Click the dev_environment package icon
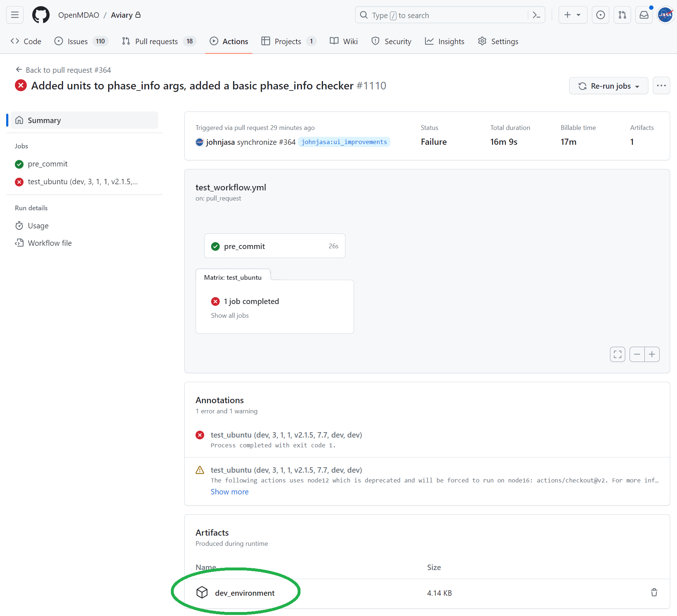 202,592
